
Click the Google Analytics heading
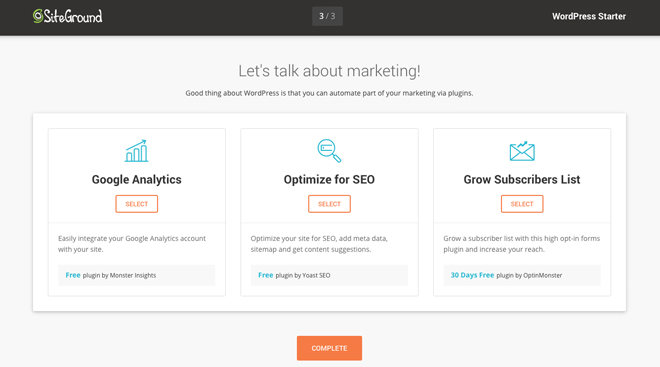click(x=137, y=180)
